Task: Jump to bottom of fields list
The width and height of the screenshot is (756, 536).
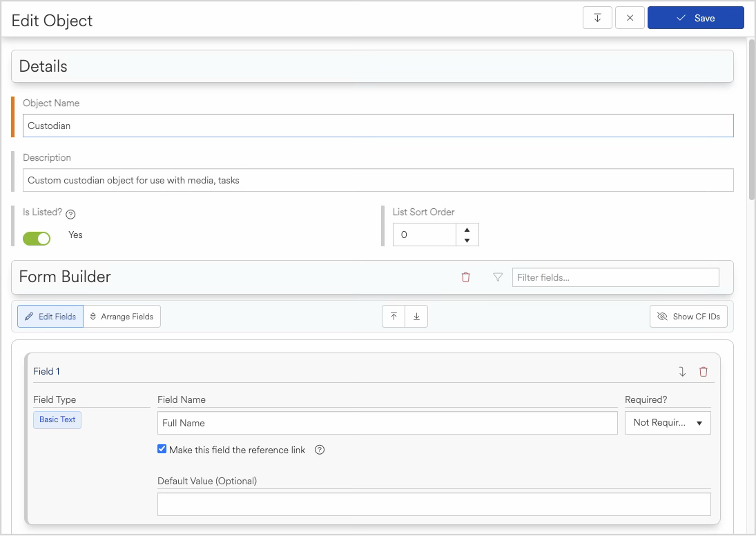Action: click(x=416, y=317)
